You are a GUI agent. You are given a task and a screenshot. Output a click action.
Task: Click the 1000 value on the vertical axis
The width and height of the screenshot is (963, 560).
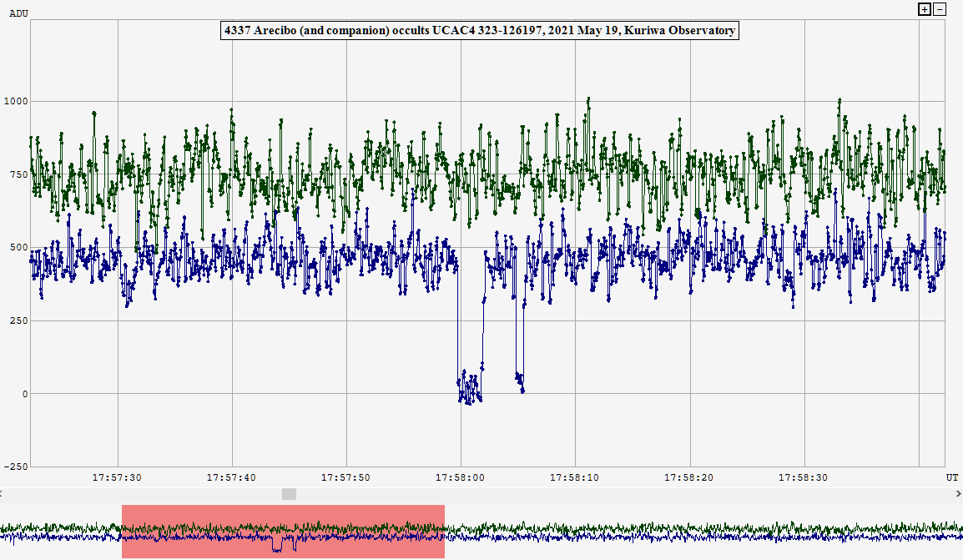click(x=17, y=102)
